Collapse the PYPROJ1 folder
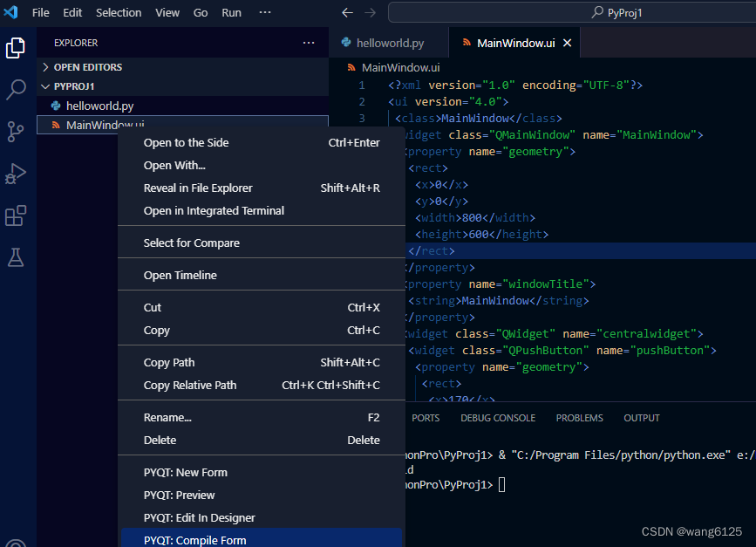 pos(45,86)
